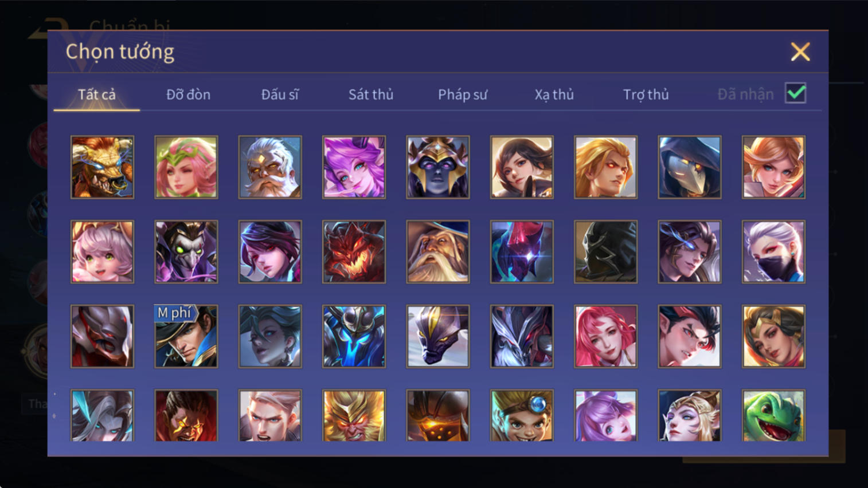Show the 'Xạ thủ' hero list

pos(554,95)
